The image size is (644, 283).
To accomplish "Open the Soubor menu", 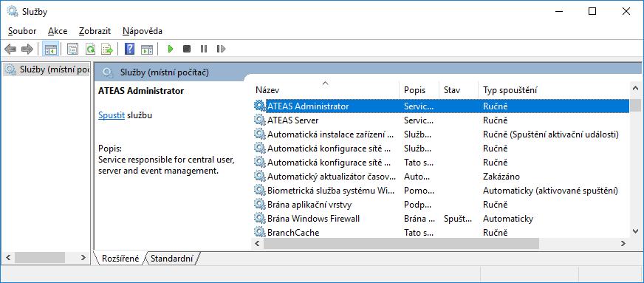I will click(x=22, y=31).
